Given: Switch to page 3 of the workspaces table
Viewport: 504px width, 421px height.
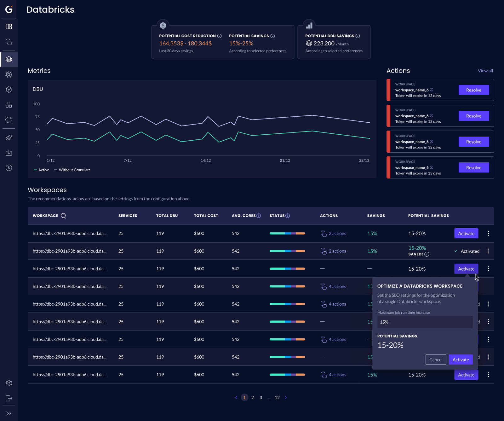Looking at the screenshot, I should [x=261, y=397].
